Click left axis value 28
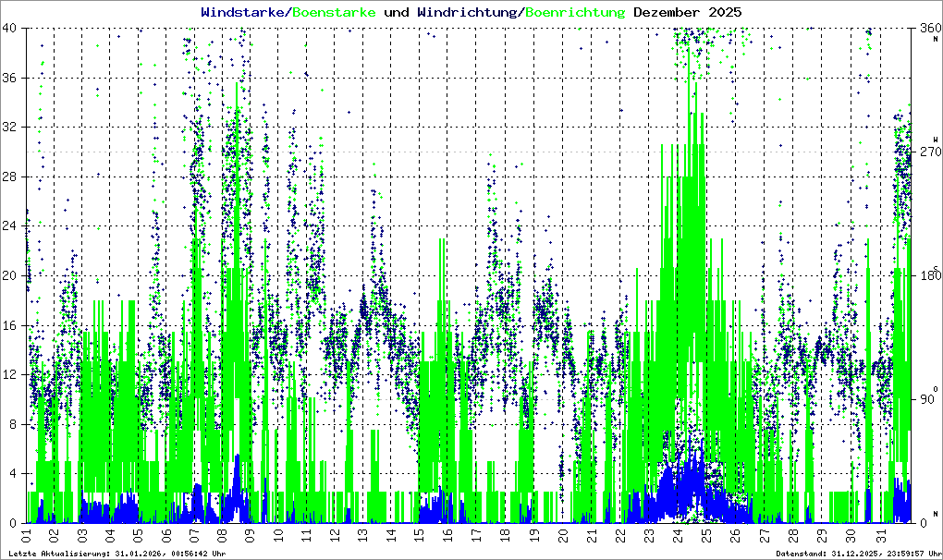Screen dimensions: 943x560 click(9, 177)
